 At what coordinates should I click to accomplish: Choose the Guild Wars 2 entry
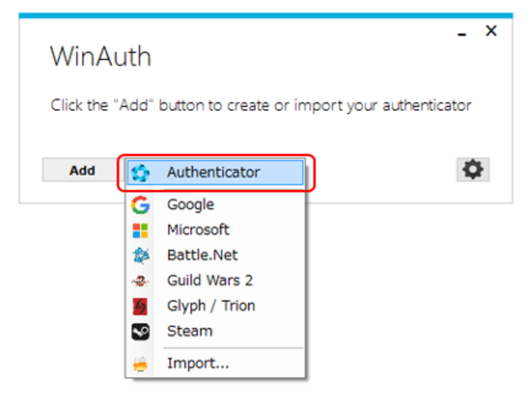tap(215, 281)
